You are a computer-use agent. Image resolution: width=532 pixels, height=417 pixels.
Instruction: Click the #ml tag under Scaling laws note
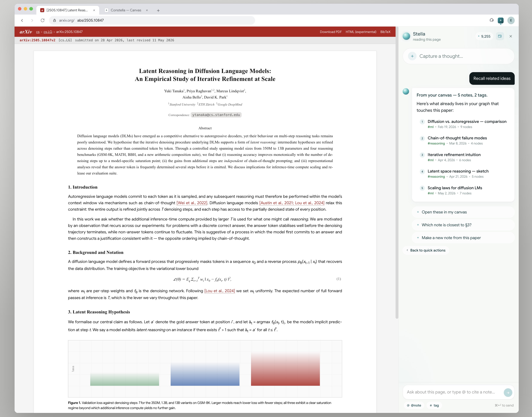[x=430, y=193]
